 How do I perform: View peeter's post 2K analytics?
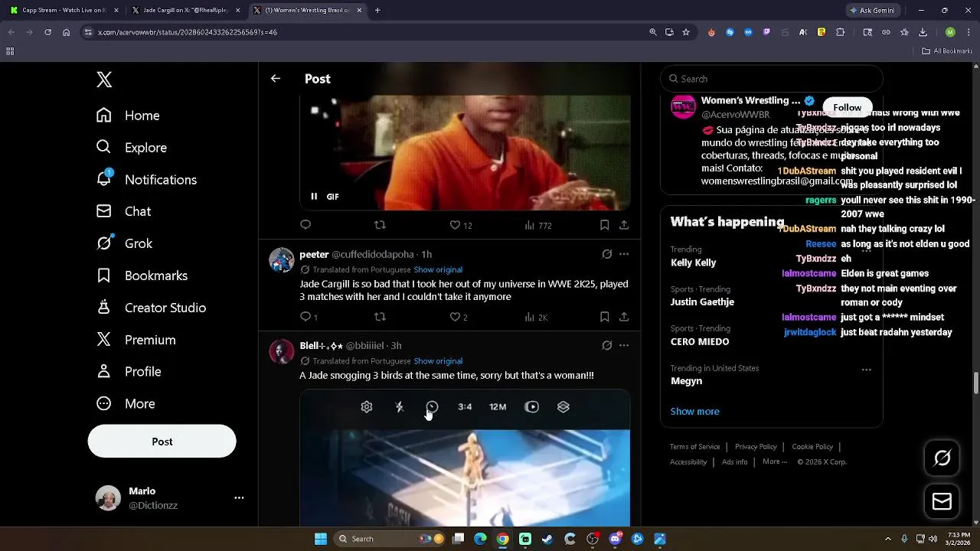(x=536, y=317)
